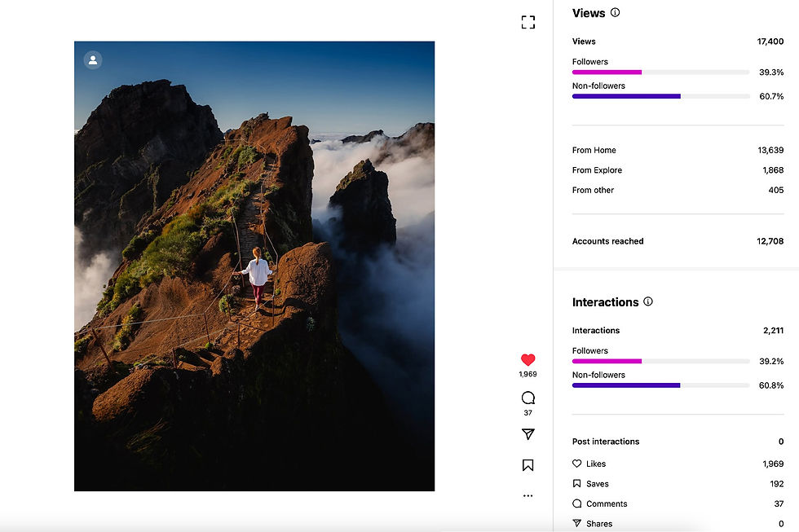Image resolution: width=799 pixels, height=532 pixels.
Task: Click the plane icon next to Shares
Action: [577, 523]
